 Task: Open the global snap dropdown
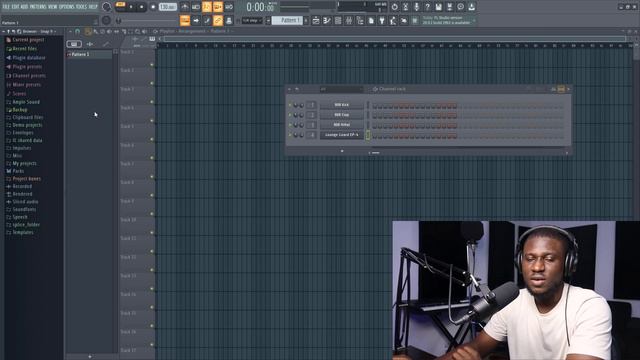[252, 20]
